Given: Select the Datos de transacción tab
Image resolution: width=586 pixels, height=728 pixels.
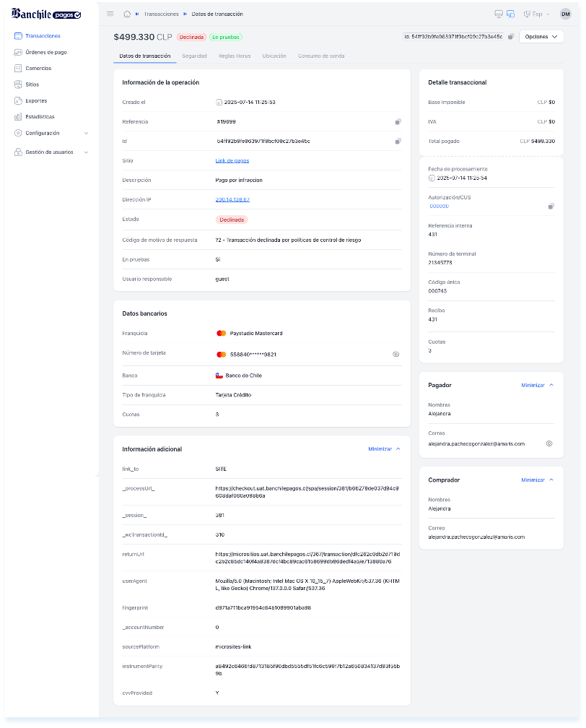Looking at the screenshot, I should pos(145,56).
